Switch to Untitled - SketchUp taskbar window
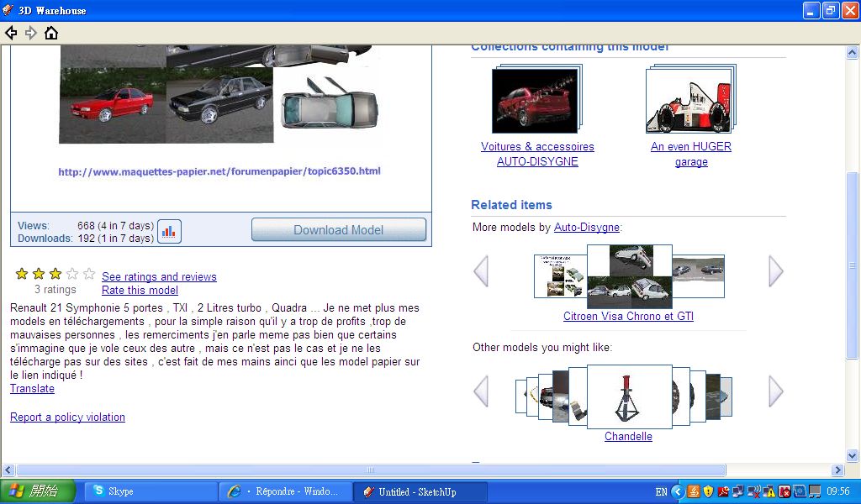Viewport: 861px width, 504px height. [x=420, y=491]
